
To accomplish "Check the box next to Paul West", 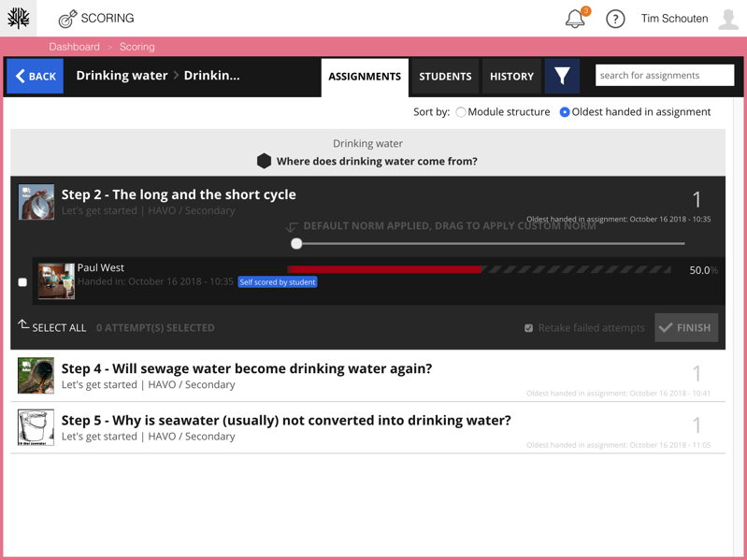I will tap(22, 281).
